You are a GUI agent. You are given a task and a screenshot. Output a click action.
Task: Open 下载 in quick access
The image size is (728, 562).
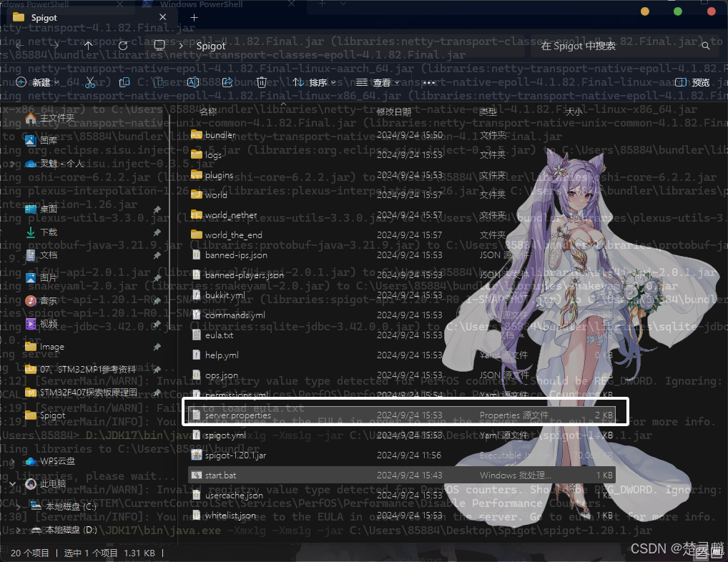41,232
